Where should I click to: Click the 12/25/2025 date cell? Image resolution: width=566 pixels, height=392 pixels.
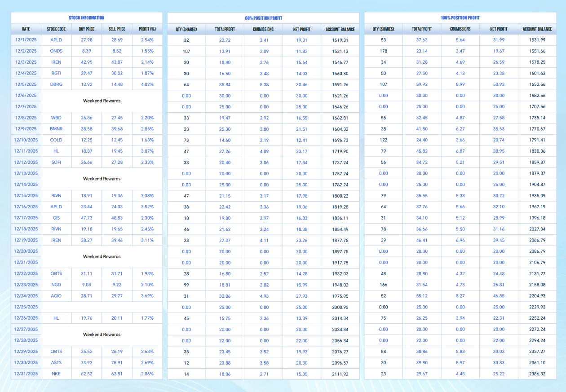click(26, 307)
